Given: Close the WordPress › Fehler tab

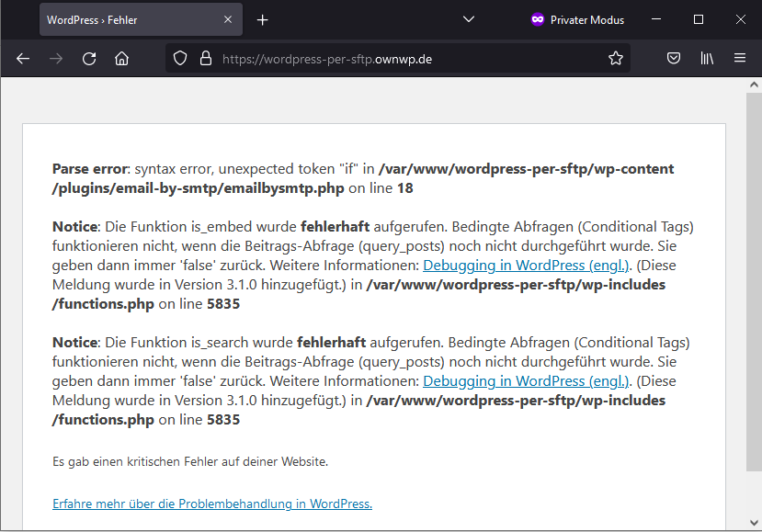Looking at the screenshot, I should click(x=228, y=19).
